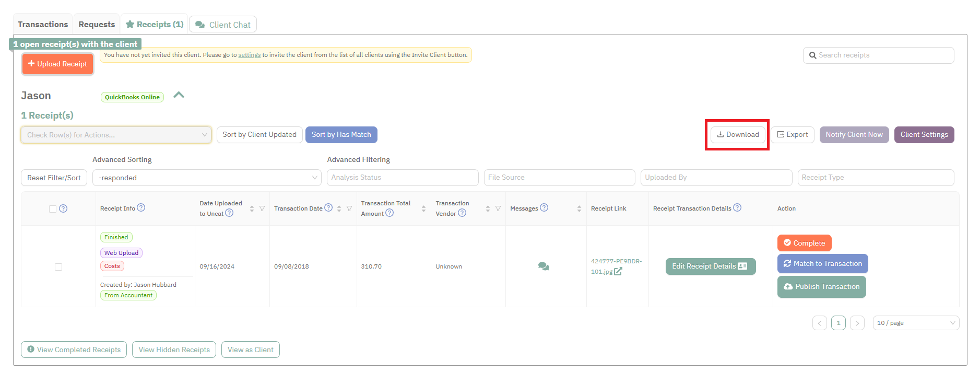
Task: Click Notify Client Now button
Action: [854, 135]
